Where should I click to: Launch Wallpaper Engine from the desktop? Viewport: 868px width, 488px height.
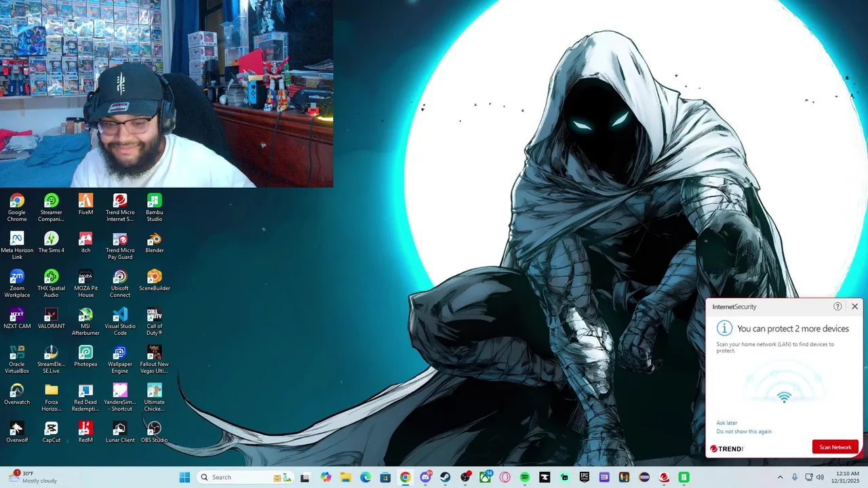120,359
